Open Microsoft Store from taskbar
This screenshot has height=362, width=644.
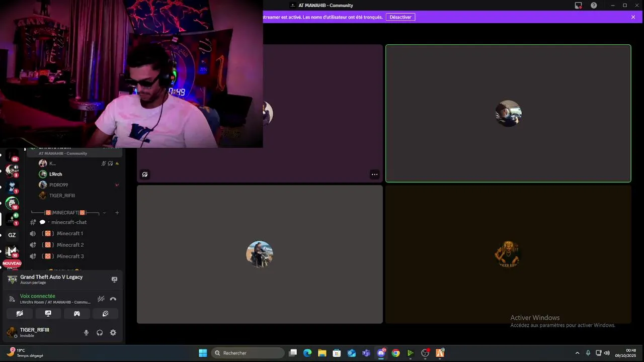(x=337, y=353)
